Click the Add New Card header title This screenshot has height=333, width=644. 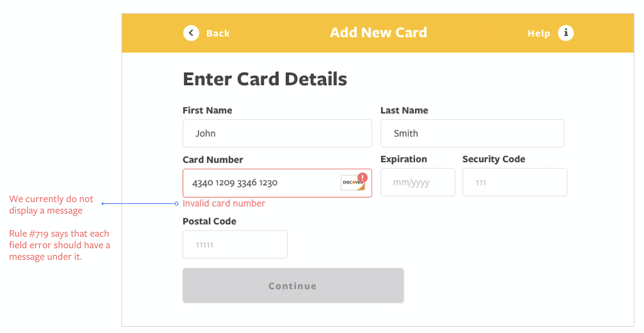(x=378, y=33)
